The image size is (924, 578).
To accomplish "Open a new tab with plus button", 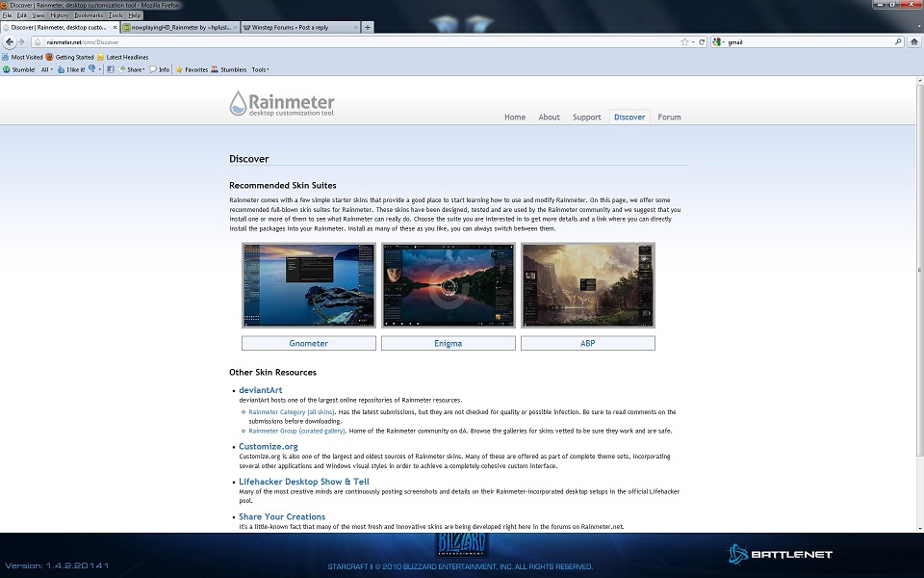I will pos(368,27).
